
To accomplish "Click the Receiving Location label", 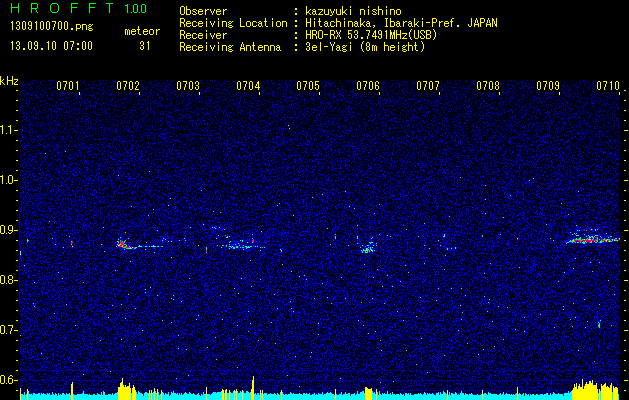I will click(233, 23).
